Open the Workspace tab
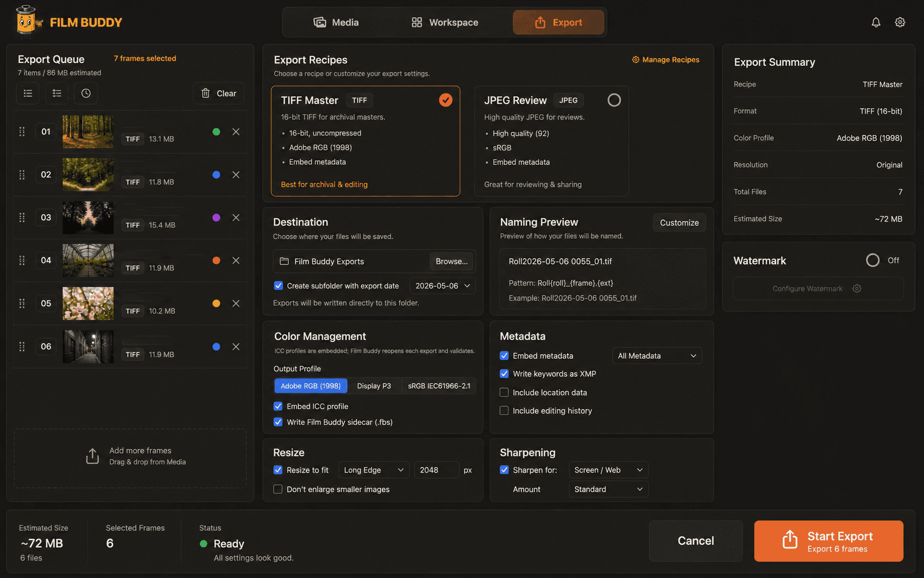 [445, 22]
